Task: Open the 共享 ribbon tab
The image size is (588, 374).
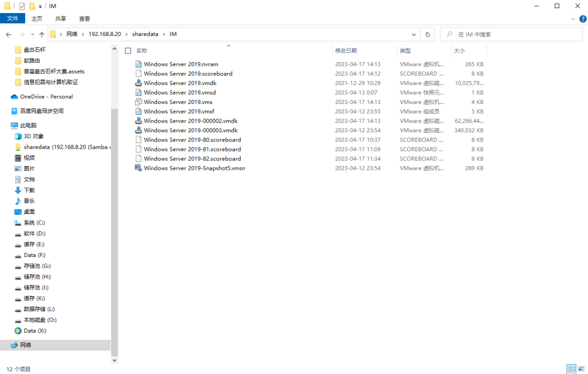Action: [x=60, y=19]
